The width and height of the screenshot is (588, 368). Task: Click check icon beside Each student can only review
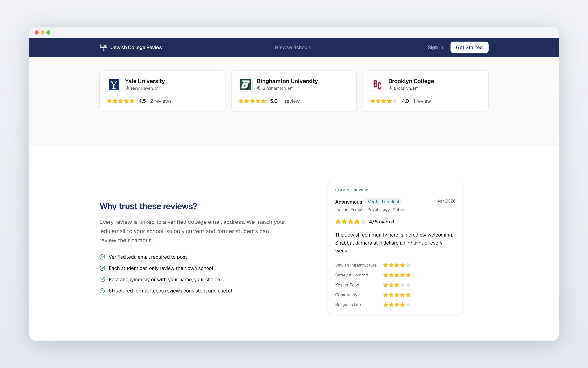102,268
